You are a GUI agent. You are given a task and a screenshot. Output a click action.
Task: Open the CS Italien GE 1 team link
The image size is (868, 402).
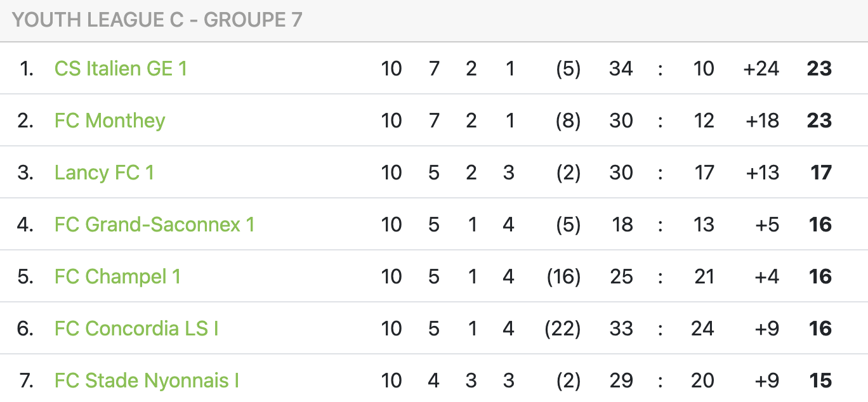point(121,68)
